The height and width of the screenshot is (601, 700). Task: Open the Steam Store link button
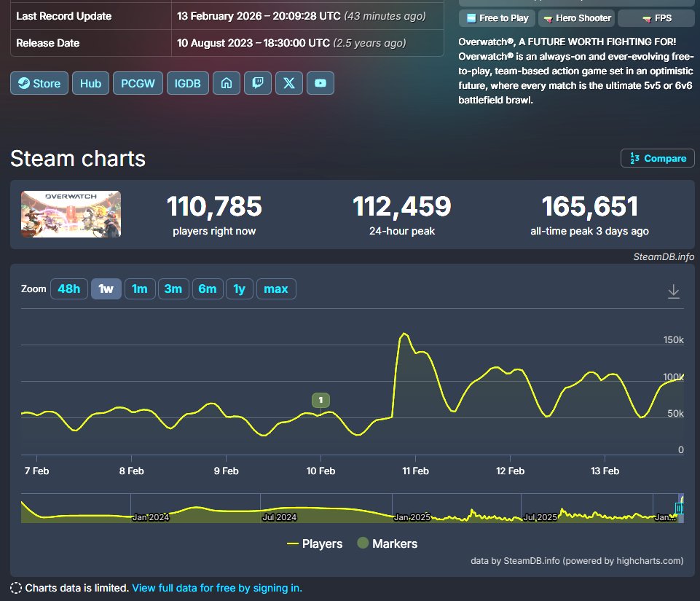click(39, 83)
